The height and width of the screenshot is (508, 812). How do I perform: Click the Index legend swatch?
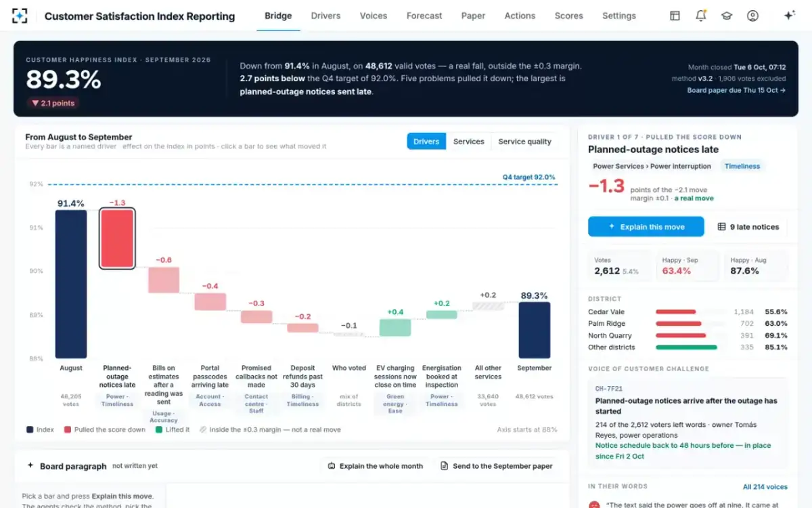[x=30, y=429]
